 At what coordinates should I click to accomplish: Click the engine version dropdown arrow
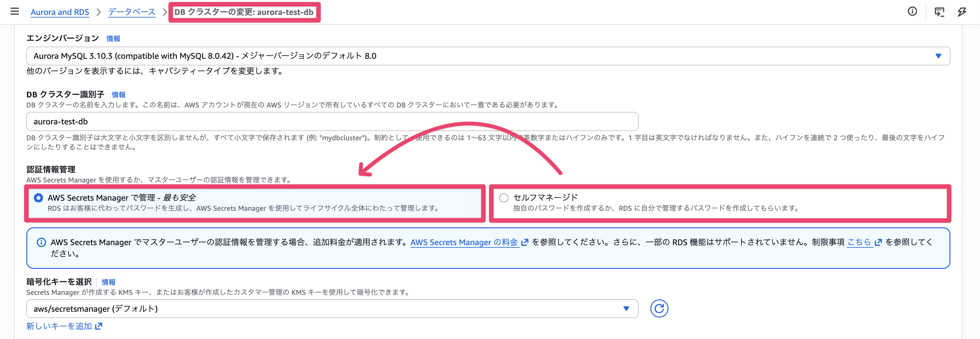(938, 56)
